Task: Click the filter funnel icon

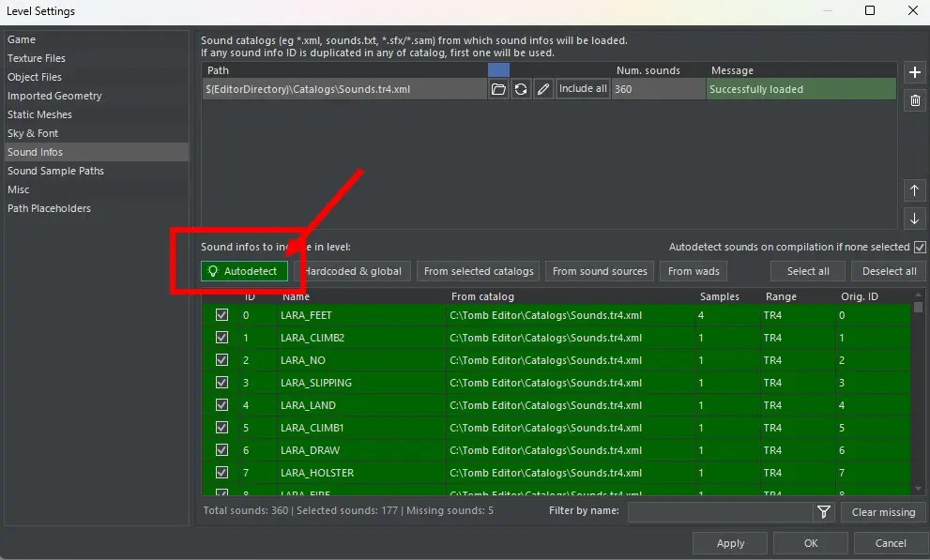Action: click(823, 512)
